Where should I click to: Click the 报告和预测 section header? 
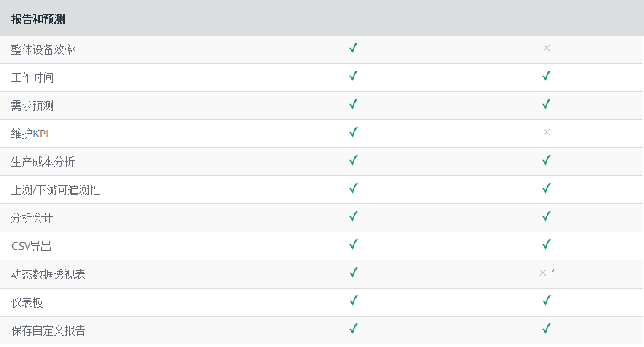(38, 19)
